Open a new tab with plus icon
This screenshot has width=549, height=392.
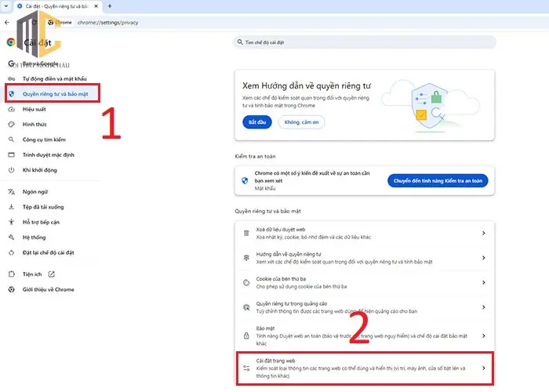pyautogui.click(x=110, y=6)
